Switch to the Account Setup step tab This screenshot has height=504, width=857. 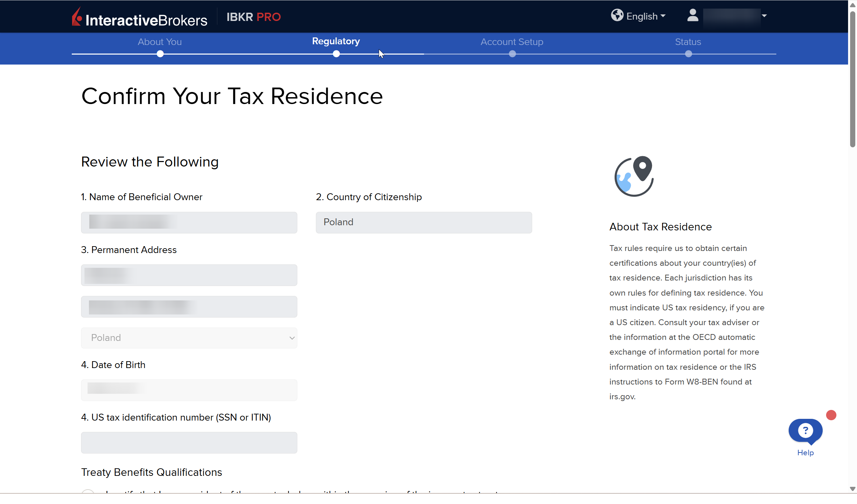(512, 42)
